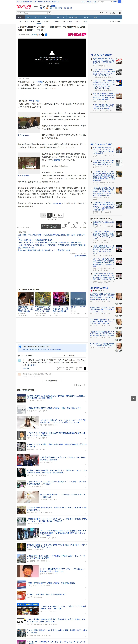Click the 半沢頭取 link in the article lead
The height and width of the screenshot is (644, 138).
[x=39, y=82]
